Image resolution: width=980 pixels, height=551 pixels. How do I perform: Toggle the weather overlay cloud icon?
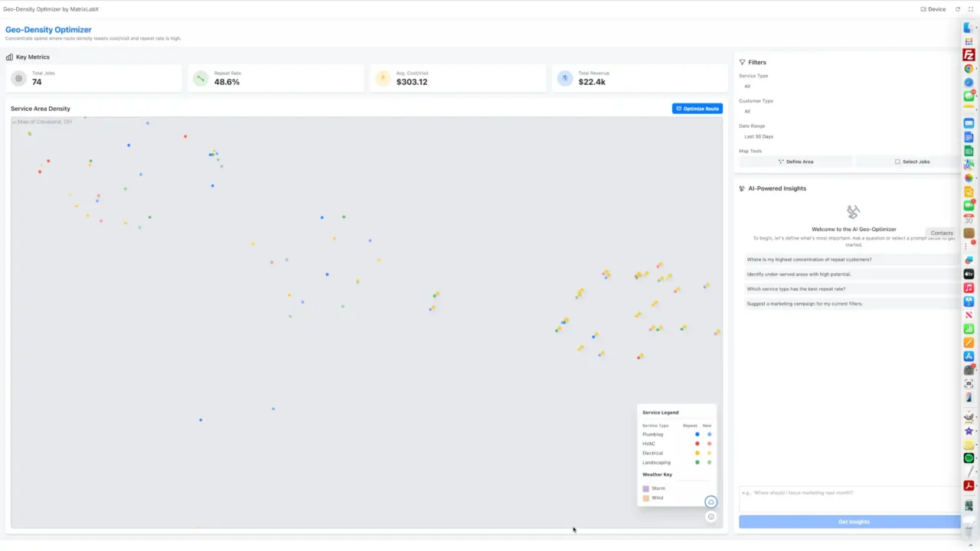point(710,502)
